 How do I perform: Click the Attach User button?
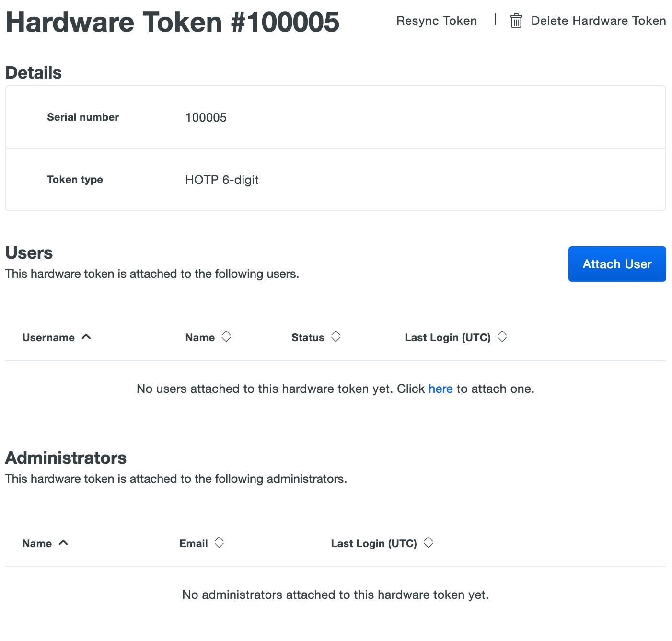(x=617, y=263)
